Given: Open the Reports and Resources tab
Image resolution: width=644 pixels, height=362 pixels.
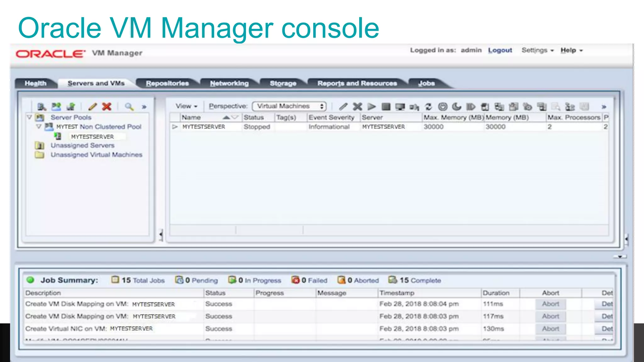Looking at the screenshot, I should pos(357,83).
